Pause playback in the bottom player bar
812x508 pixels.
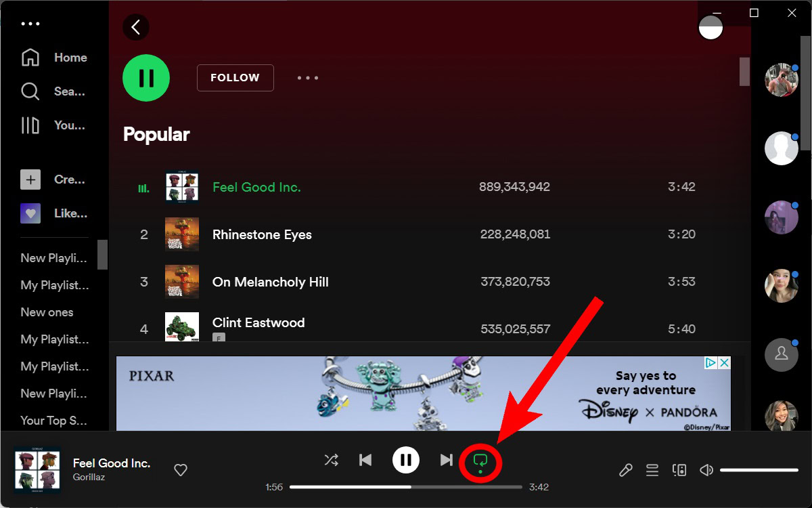(x=406, y=461)
